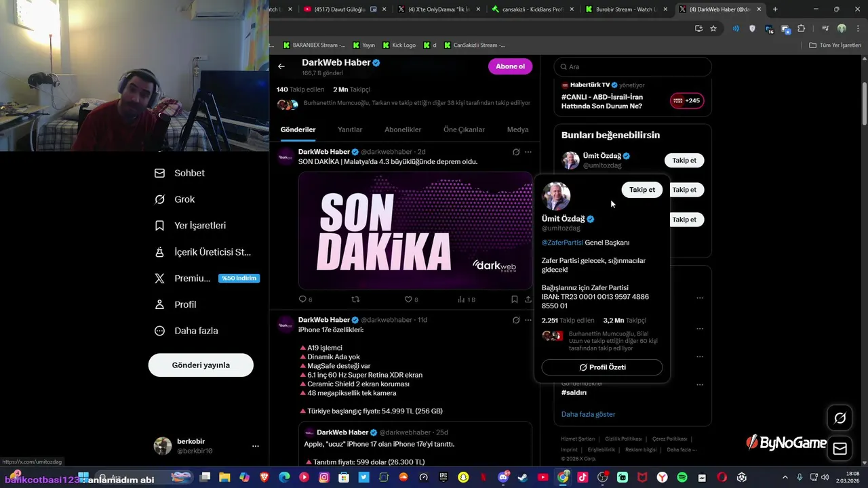
Task: Open Grok from the sidebar
Action: point(175,199)
